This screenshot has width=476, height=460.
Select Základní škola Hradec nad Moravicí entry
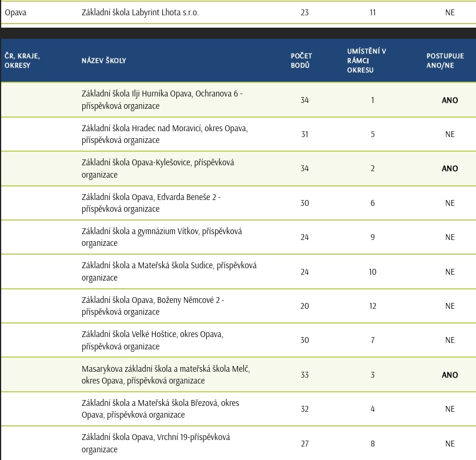[x=165, y=134]
